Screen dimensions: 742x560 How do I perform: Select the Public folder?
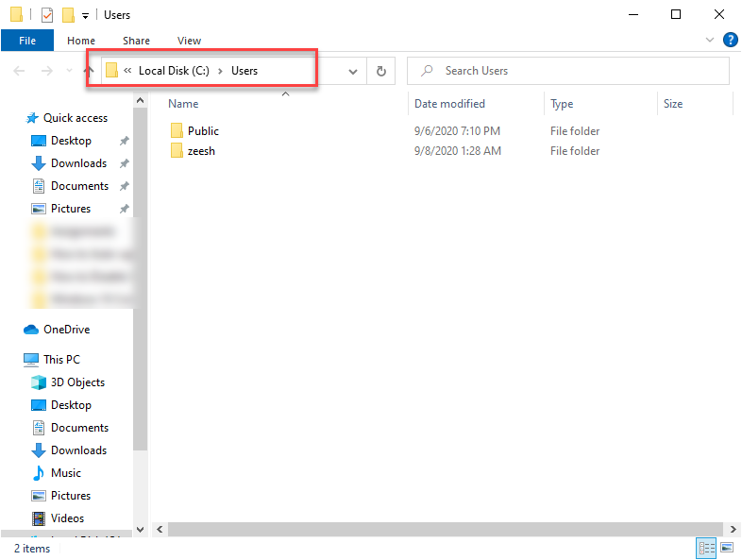[203, 131]
